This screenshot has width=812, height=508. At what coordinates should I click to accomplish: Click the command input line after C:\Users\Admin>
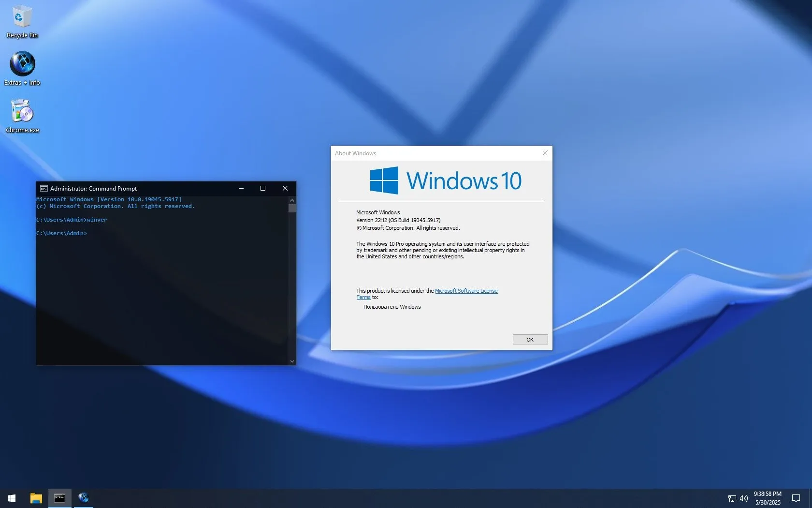tap(97, 233)
